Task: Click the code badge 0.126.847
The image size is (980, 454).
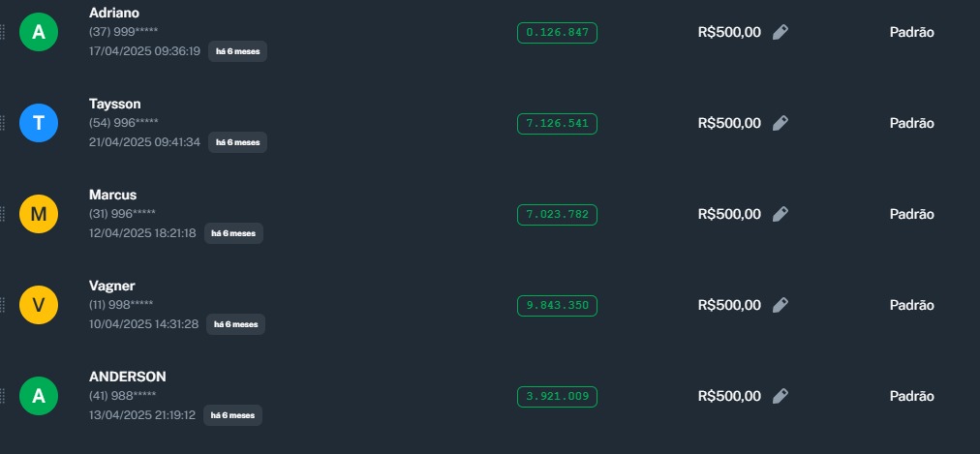Action: point(557,32)
